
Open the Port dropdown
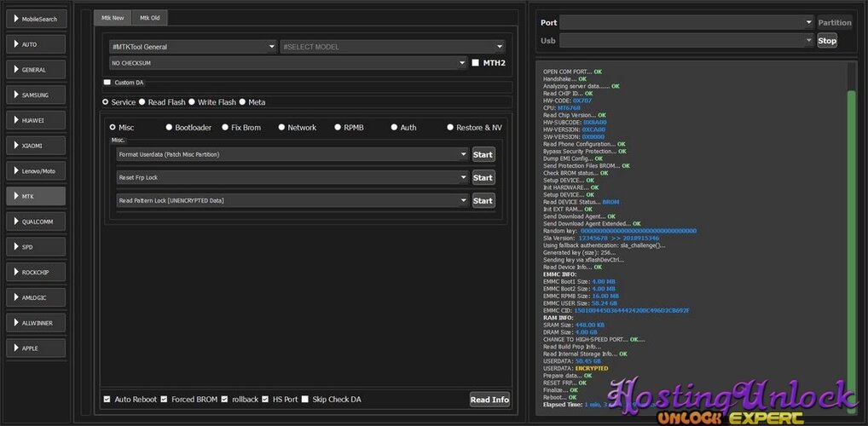pyautogui.click(x=686, y=22)
